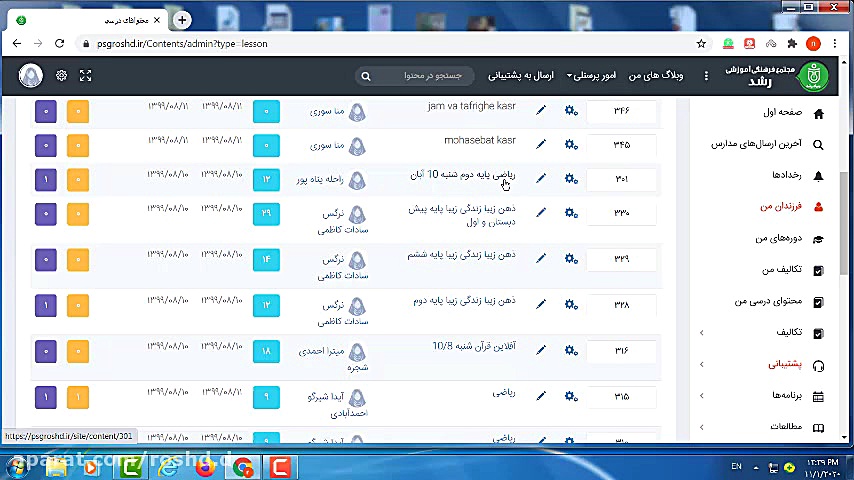Open the header settings gear icon
Image resolution: width=854 pixels, height=480 pixels.
coord(62,76)
